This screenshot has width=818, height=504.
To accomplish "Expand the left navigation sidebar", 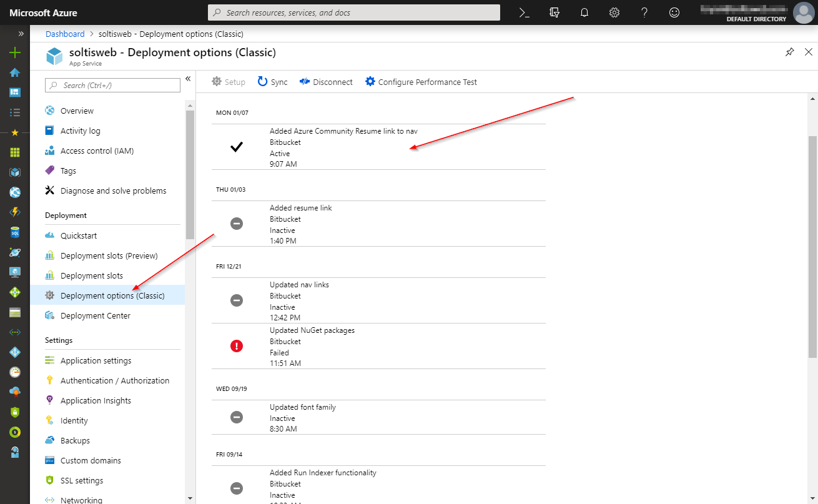I will click(x=22, y=34).
